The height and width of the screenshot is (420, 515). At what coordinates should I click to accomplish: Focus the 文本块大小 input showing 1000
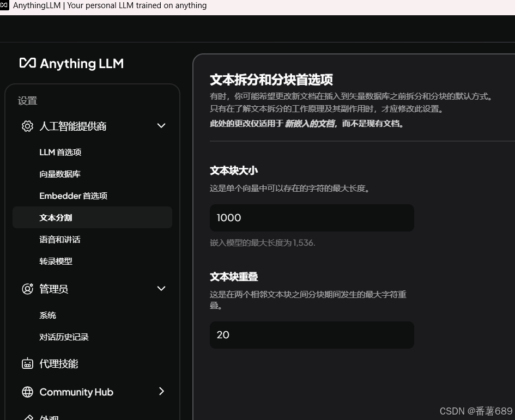click(x=312, y=218)
